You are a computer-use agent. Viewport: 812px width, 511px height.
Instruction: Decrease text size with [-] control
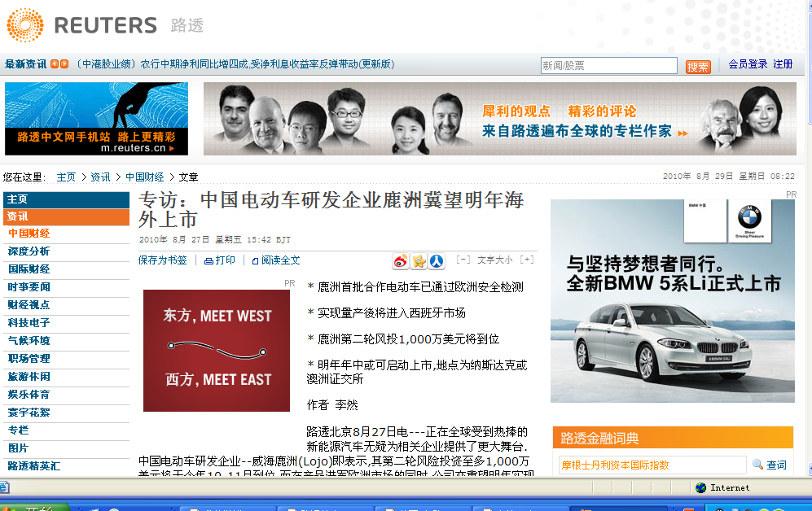(463, 260)
